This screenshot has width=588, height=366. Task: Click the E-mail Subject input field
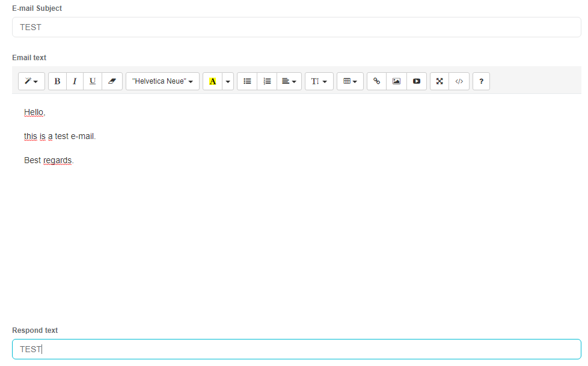point(296,27)
